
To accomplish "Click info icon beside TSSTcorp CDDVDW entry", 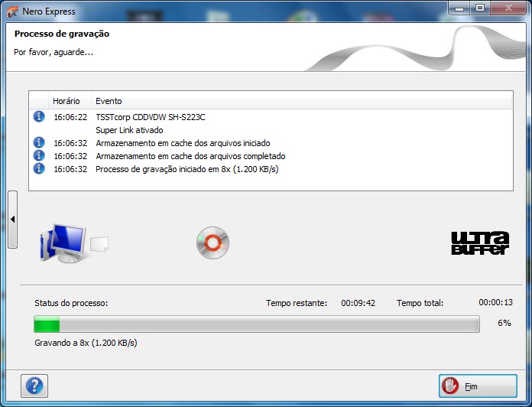I will (39, 117).
